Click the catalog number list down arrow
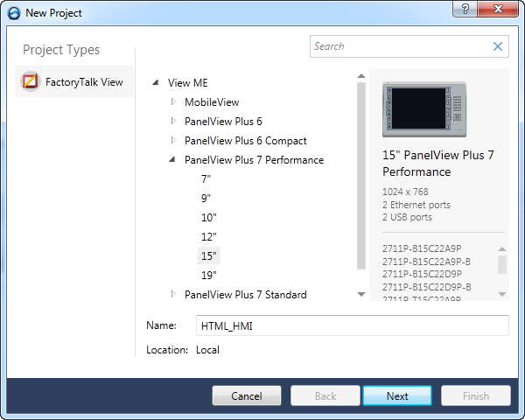This screenshot has height=420, width=525. pos(502,294)
